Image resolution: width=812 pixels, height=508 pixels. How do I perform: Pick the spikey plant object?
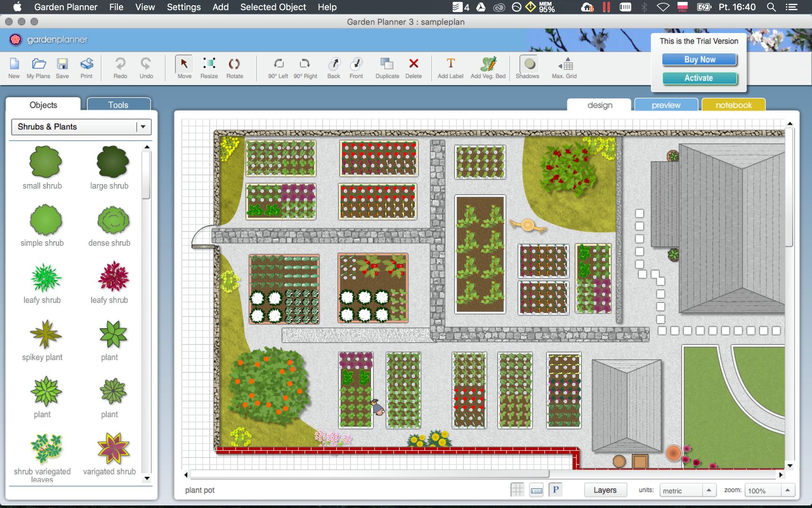pyautogui.click(x=46, y=334)
